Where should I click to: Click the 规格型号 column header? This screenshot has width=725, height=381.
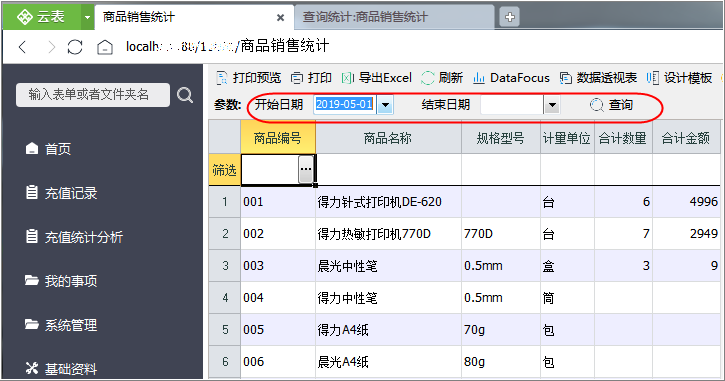pos(501,138)
